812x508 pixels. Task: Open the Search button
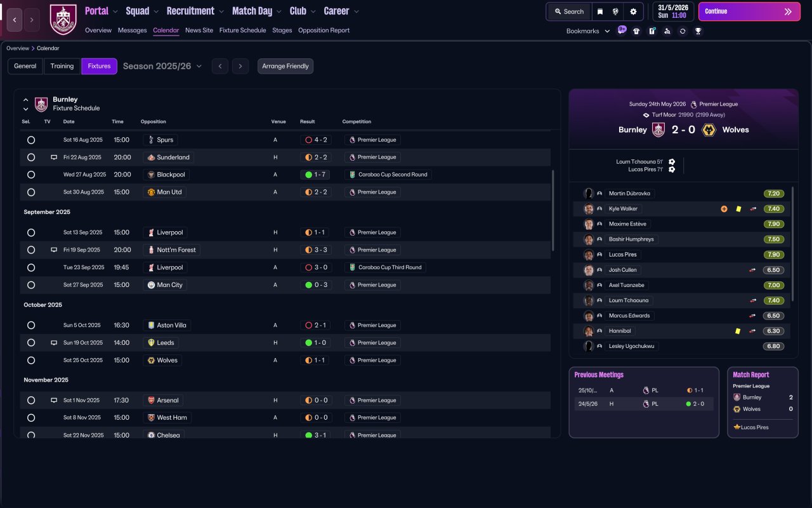click(569, 11)
